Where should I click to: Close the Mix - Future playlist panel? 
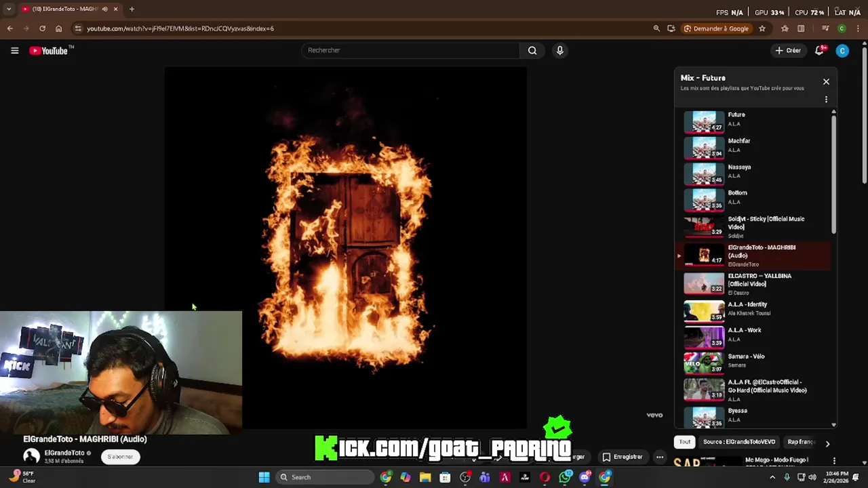click(x=826, y=81)
